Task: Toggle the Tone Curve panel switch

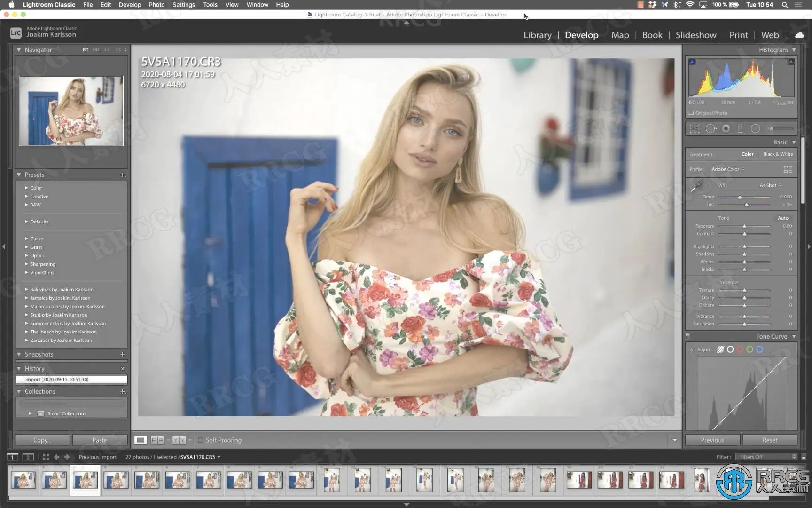Action: tap(687, 336)
